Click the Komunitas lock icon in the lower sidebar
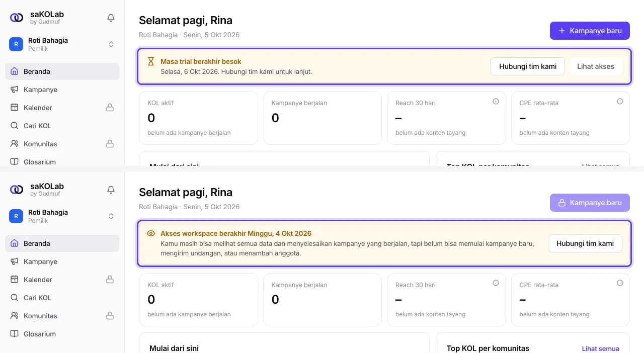 click(x=110, y=316)
